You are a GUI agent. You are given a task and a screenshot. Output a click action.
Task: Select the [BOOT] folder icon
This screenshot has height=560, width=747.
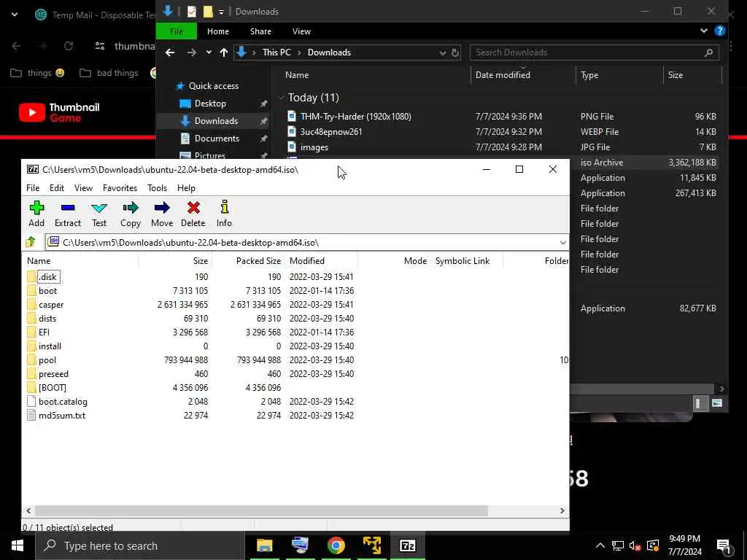(31, 388)
